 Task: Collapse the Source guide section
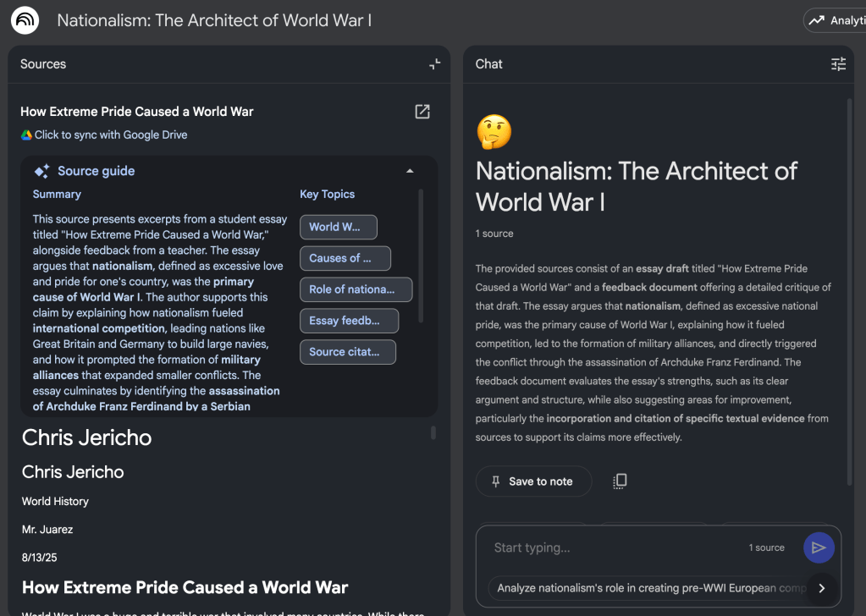point(410,171)
